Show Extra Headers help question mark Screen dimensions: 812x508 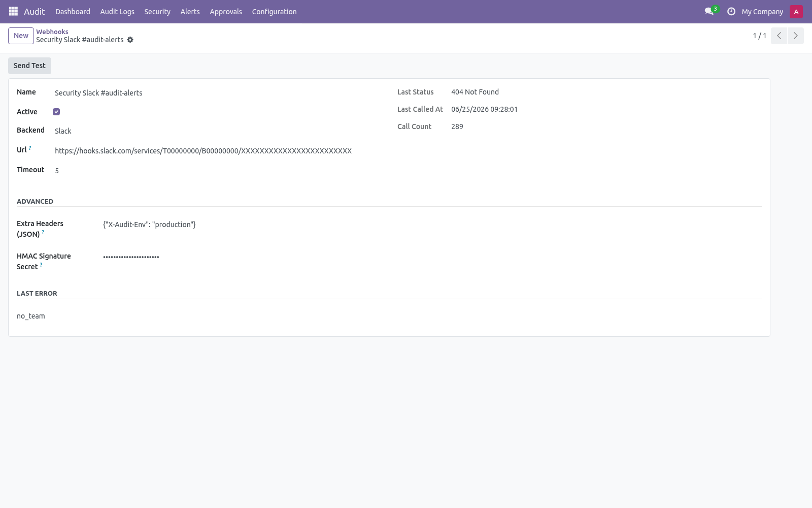[43, 232]
